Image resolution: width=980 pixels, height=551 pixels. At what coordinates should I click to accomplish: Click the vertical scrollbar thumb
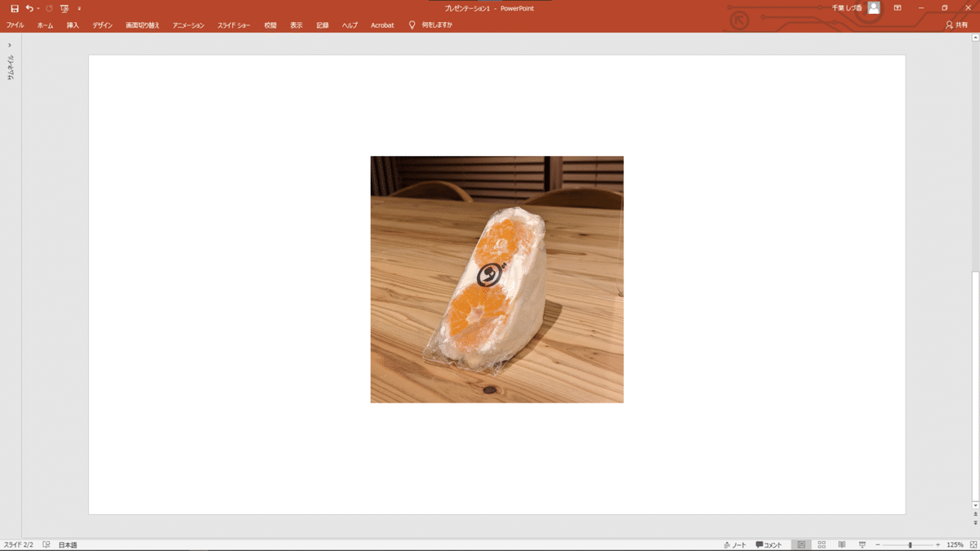[x=975, y=385]
